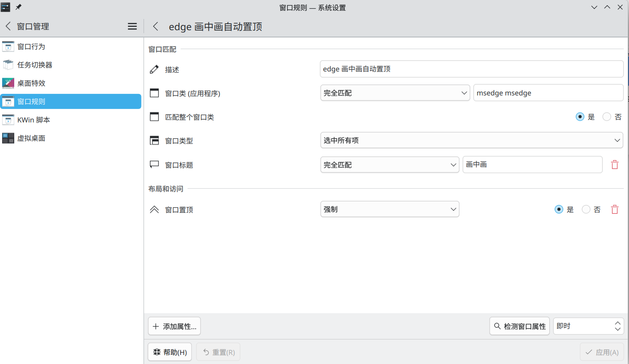The width and height of the screenshot is (629, 364).
Task: Click the pin icon in title bar
Action: [19, 7]
